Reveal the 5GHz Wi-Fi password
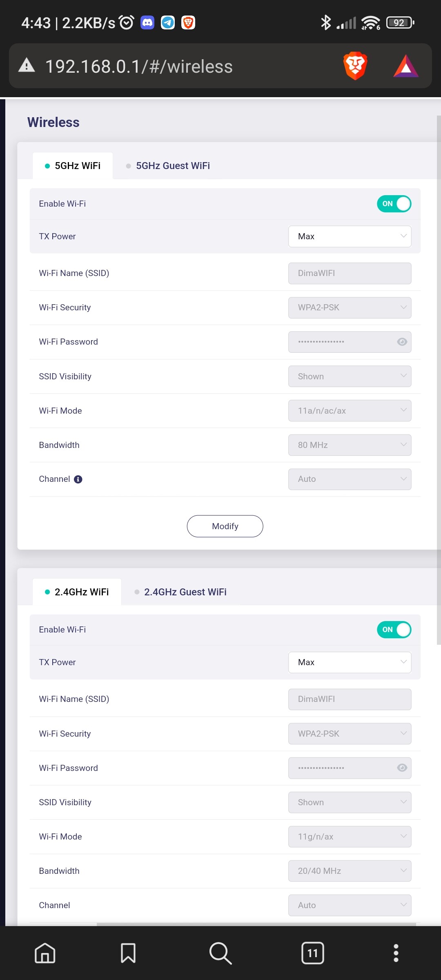The width and height of the screenshot is (441, 980). tap(402, 342)
